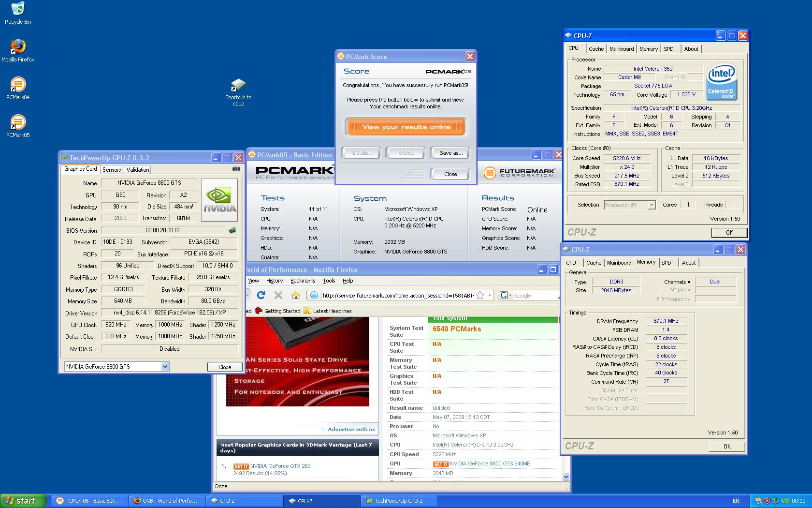Open the CPU-Z Processor selection dropdown

(651, 205)
